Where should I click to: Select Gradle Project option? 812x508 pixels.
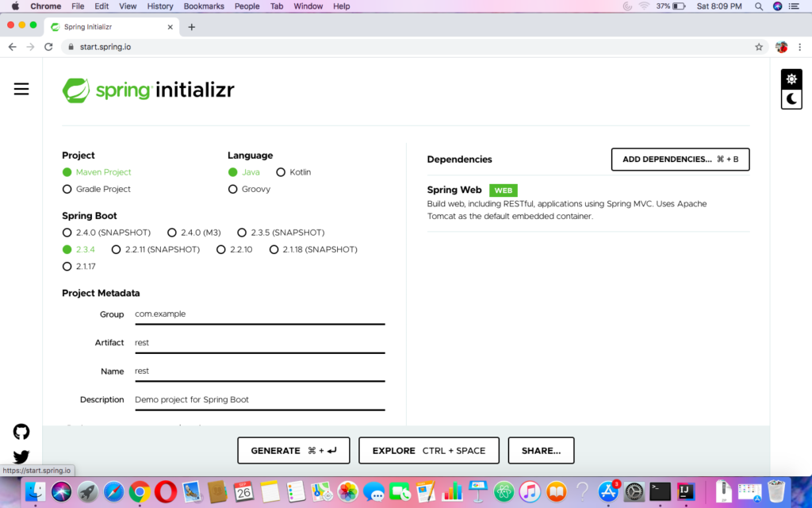pos(96,189)
